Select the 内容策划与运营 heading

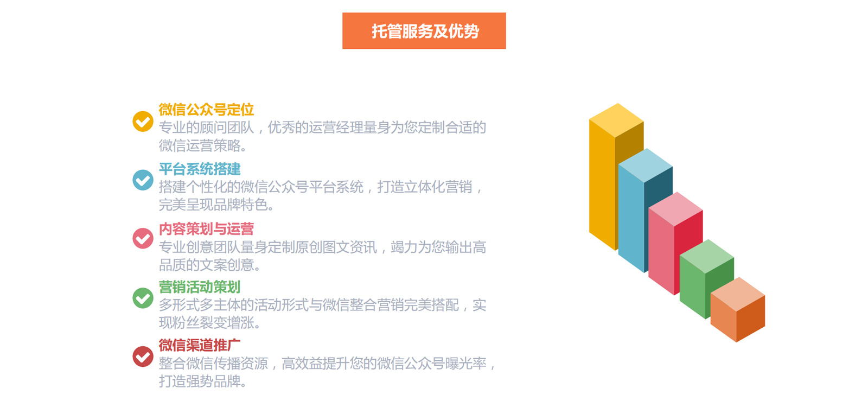tap(206, 228)
